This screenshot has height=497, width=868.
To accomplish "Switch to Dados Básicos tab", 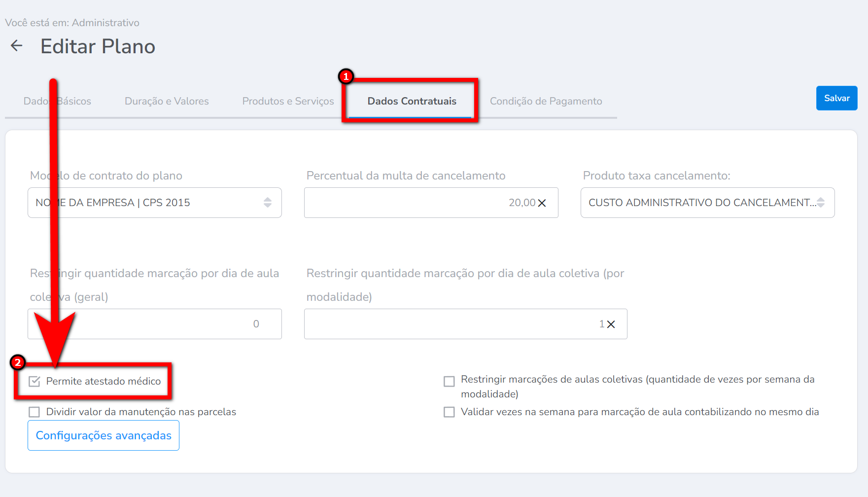I will 57,101.
